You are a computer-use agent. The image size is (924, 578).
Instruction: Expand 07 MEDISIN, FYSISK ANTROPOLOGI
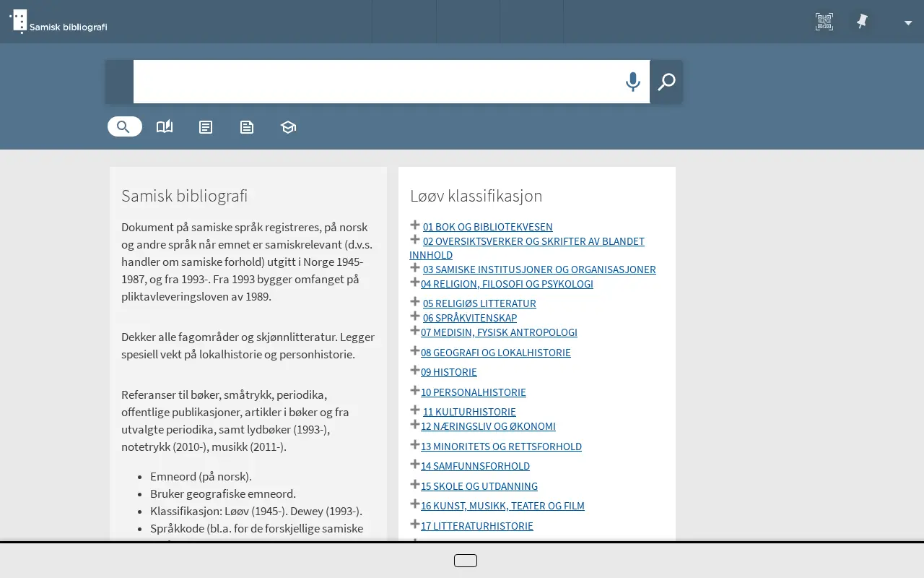pos(415,330)
